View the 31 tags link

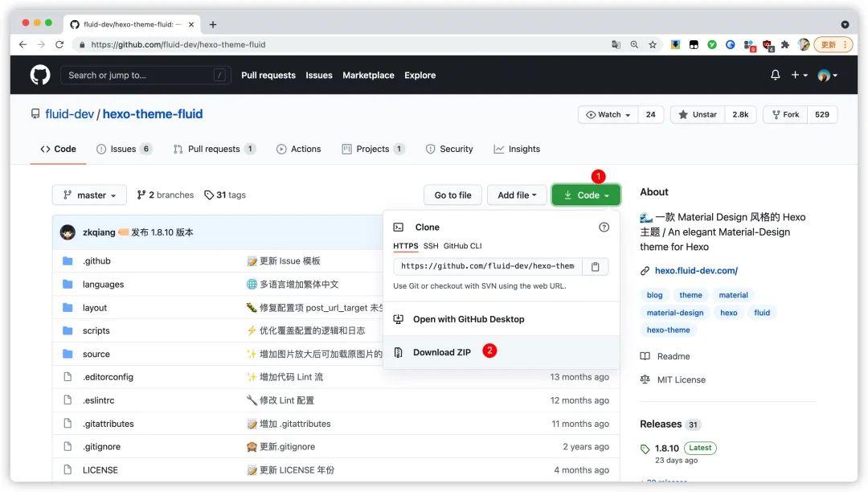(225, 195)
